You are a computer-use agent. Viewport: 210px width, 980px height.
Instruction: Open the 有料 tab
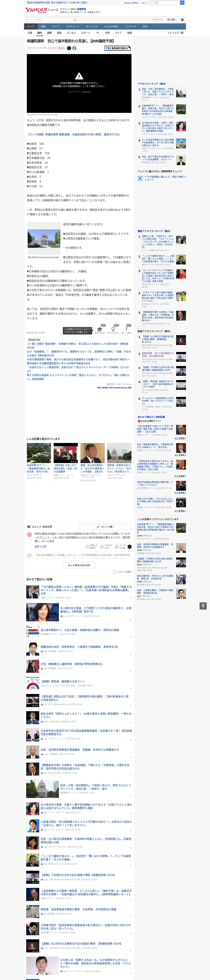145,27
